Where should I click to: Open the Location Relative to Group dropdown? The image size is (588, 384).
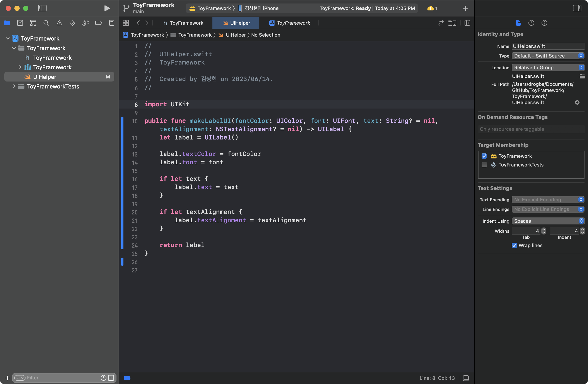[547, 67]
